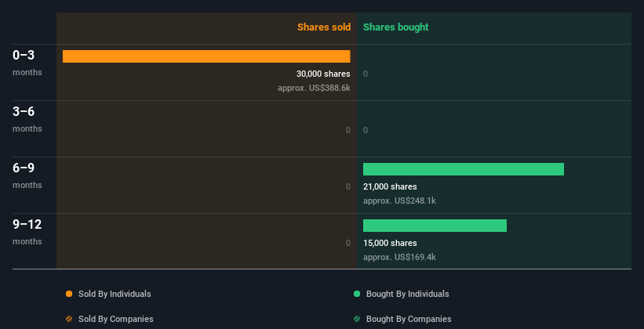The width and height of the screenshot is (644, 329).
Task: Click the striped Sold By Companies legend icon
Action: pyautogui.click(x=69, y=319)
